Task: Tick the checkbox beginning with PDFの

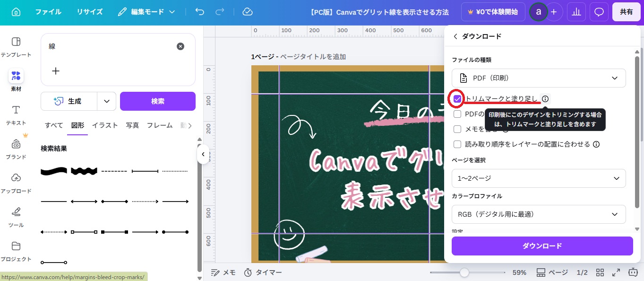Action: pos(457,114)
